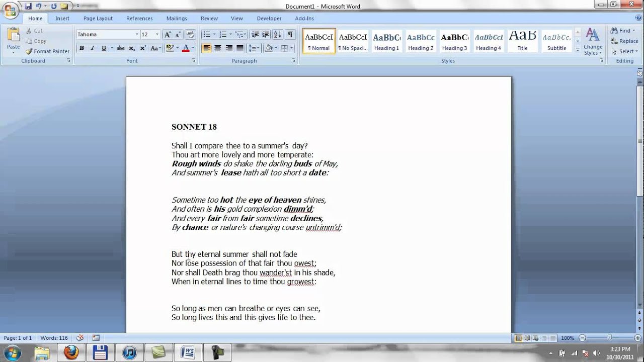Toggle align text left
644x362 pixels.
(x=207, y=48)
